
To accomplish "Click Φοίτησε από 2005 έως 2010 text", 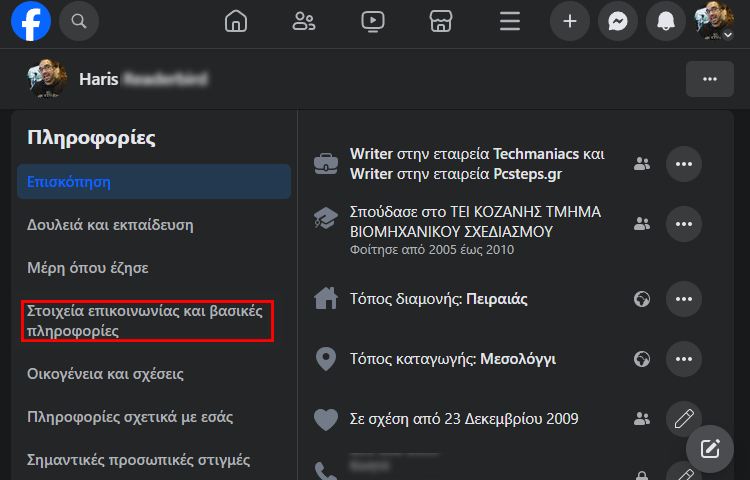I will (432, 250).
